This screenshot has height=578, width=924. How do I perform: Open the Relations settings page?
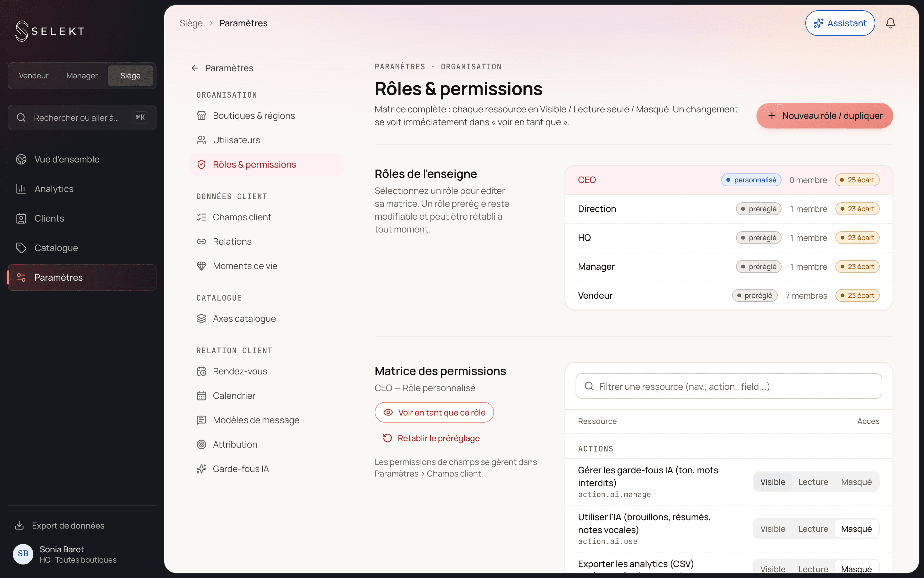(x=267, y=241)
